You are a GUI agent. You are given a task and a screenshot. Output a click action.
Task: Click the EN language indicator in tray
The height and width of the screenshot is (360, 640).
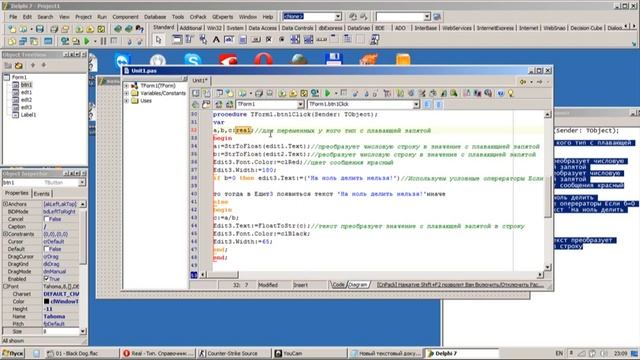coord(559,353)
